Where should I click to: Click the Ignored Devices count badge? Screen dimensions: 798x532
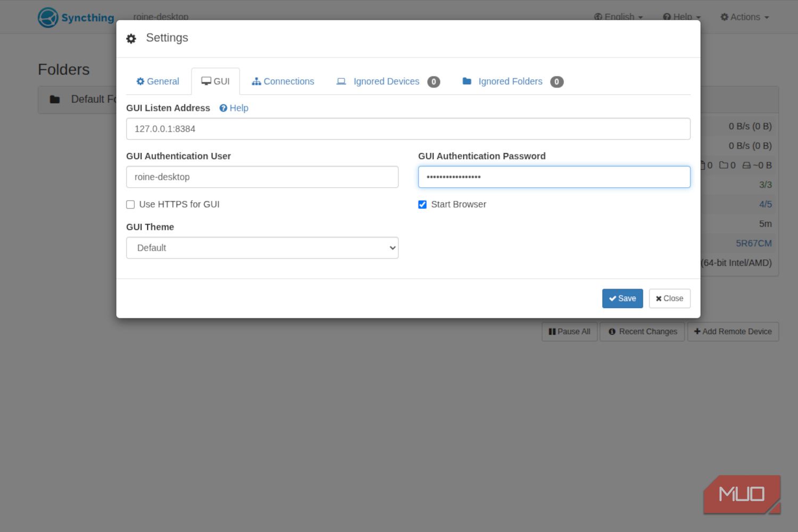pyautogui.click(x=434, y=82)
